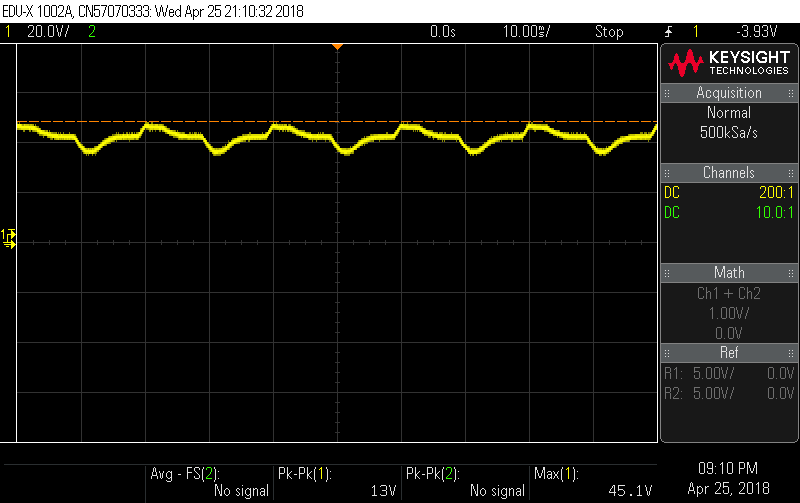Click the Avg - FS(2) measurement
Image resolution: width=800 pixels, height=503 pixels.
click(x=185, y=474)
